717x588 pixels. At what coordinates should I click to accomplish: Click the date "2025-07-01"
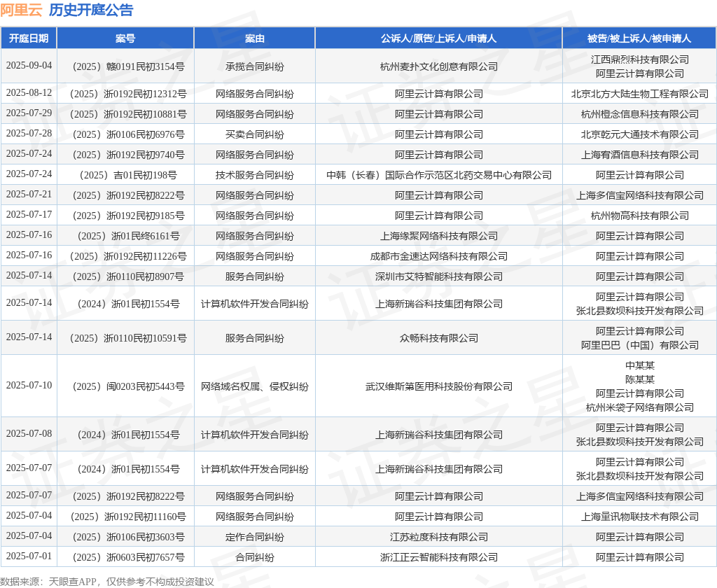[x=29, y=556]
